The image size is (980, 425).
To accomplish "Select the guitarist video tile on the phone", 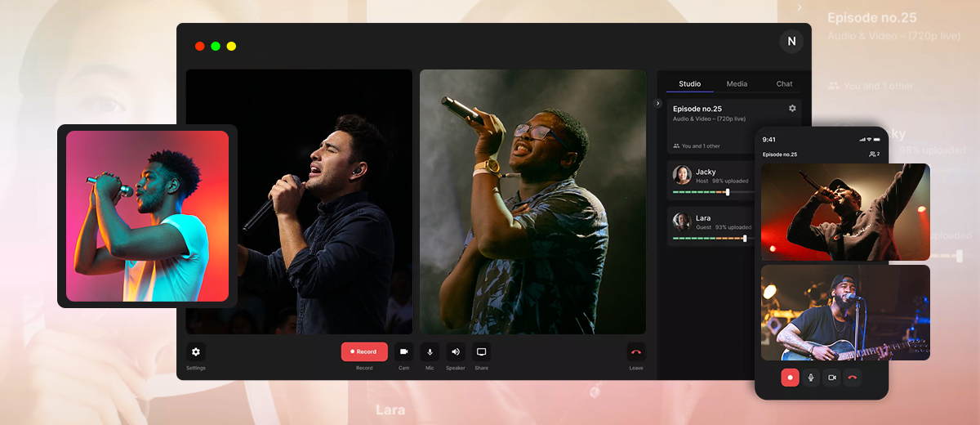I will pyautogui.click(x=845, y=312).
